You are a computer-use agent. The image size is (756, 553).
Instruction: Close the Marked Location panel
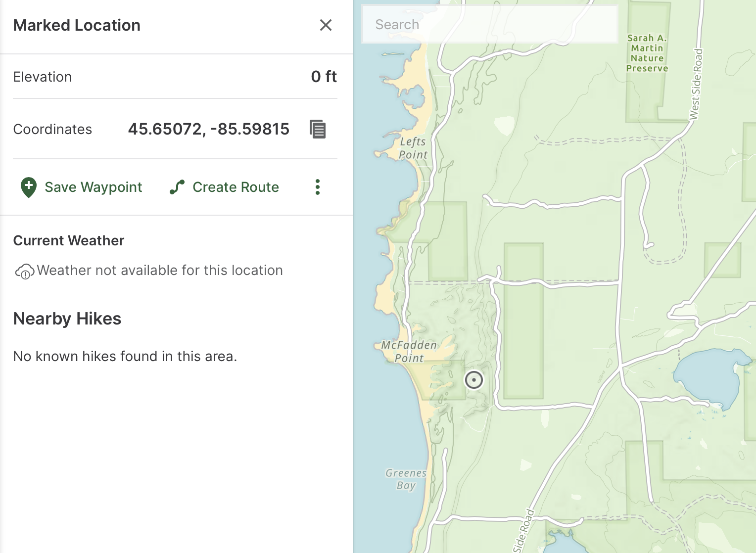point(326,25)
